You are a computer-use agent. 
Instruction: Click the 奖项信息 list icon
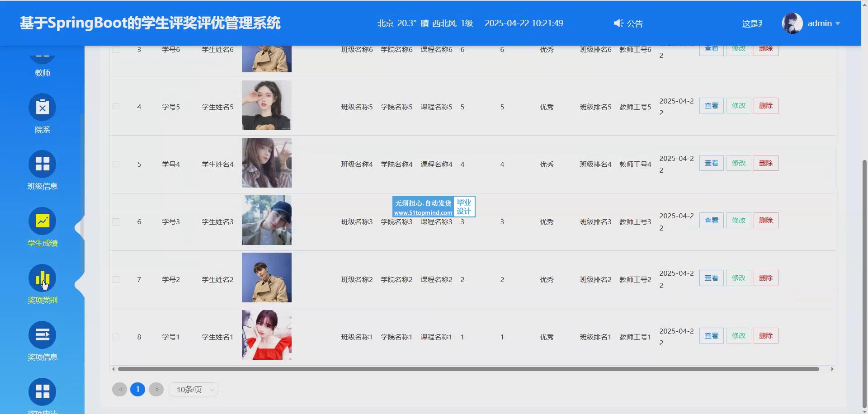(x=42, y=335)
